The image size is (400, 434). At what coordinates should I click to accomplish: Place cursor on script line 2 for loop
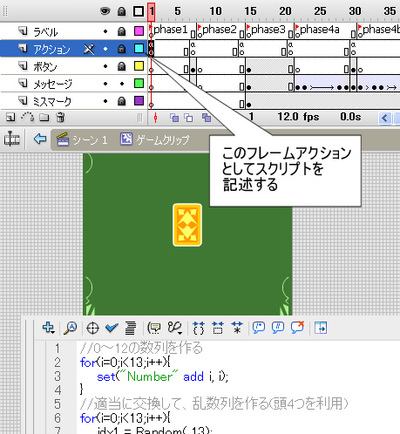tap(125, 362)
